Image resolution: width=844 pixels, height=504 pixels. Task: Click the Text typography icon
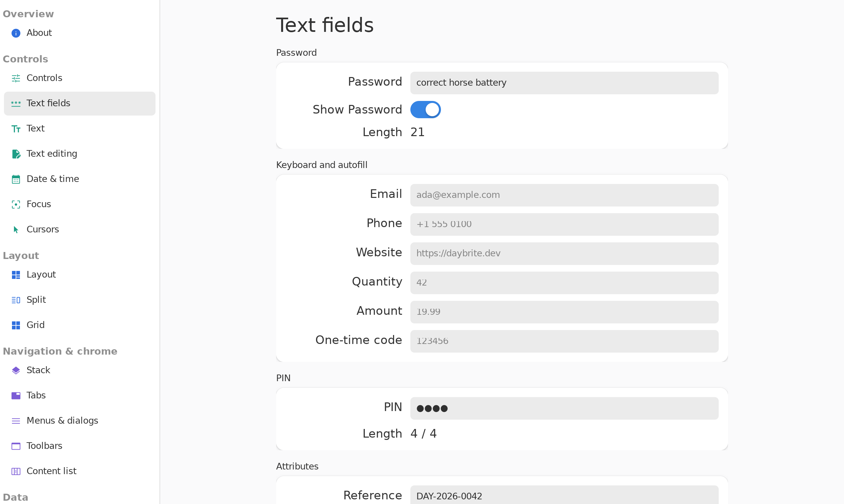[x=16, y=129]
